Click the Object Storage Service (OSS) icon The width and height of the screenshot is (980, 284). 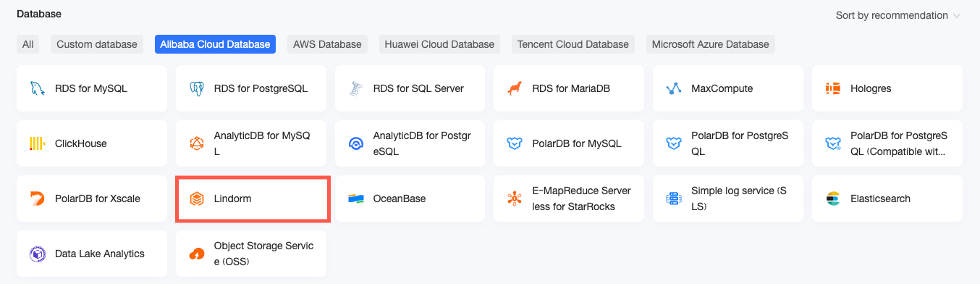[x=197, y=254]
